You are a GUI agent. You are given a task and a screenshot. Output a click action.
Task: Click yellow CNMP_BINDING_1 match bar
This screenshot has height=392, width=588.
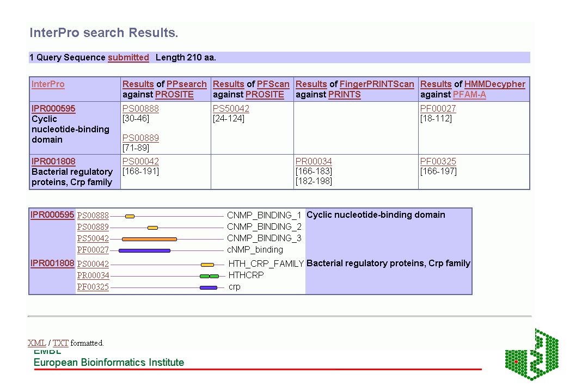tap(130, 217)
